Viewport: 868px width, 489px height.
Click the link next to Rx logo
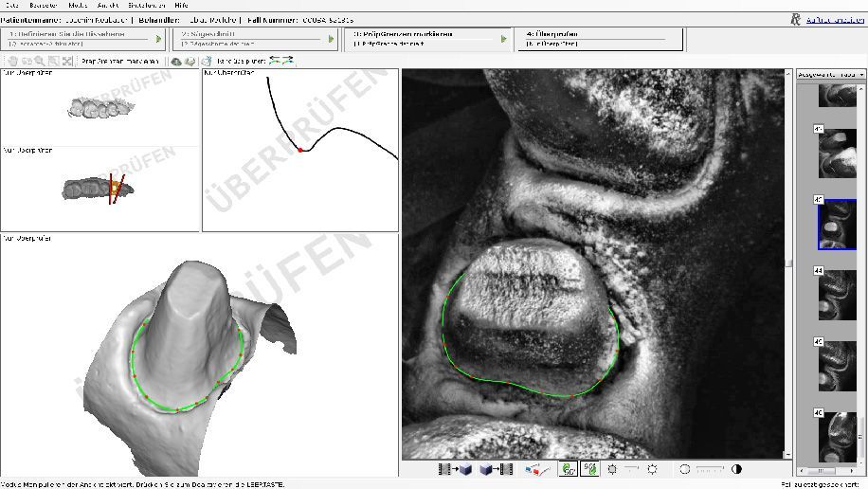(835, 20)
